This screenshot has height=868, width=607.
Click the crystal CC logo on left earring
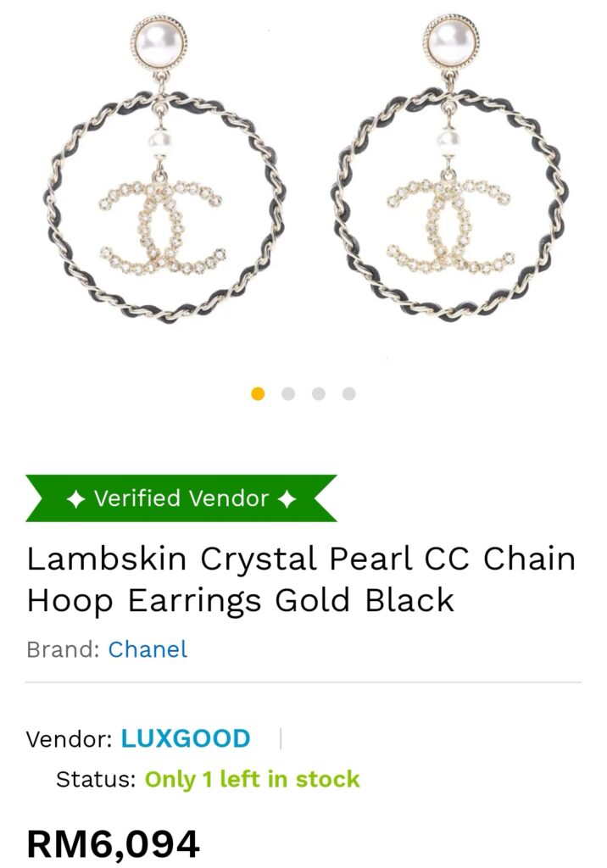(x=162, y=225)
